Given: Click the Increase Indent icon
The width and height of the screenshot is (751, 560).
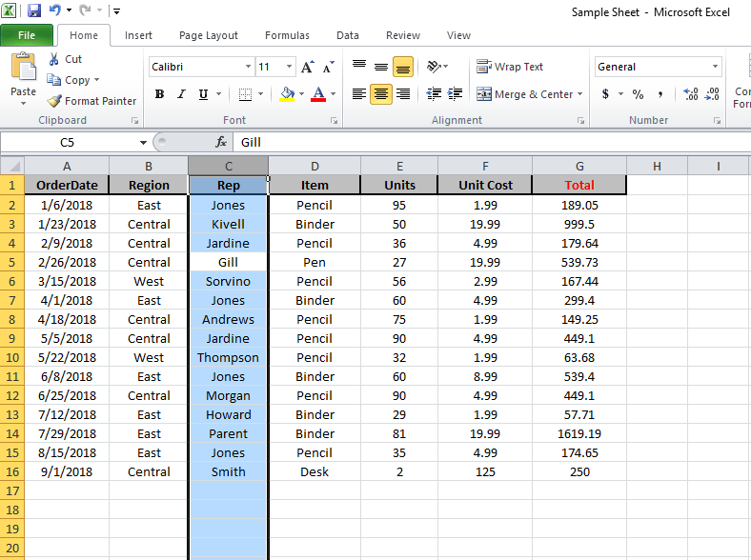Looking at the screenshot, I should [455, 94].
